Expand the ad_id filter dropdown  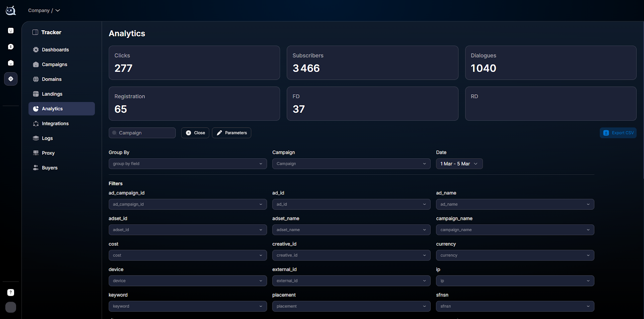(x=351, y=204)
